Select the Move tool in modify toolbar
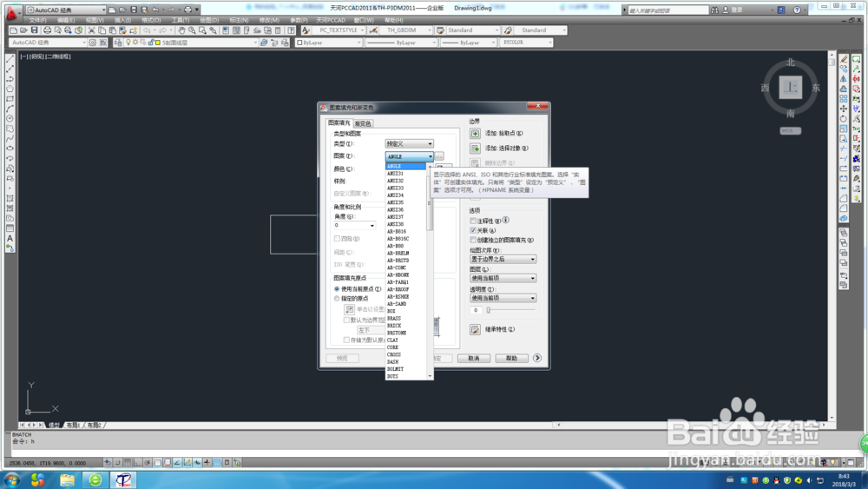 844,109
